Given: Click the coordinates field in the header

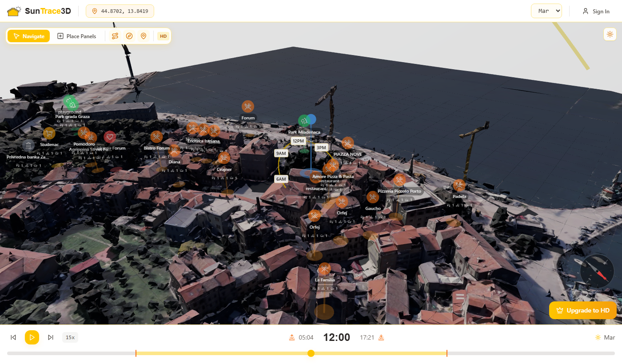Looking at the screenshot, I should point(120,11).
